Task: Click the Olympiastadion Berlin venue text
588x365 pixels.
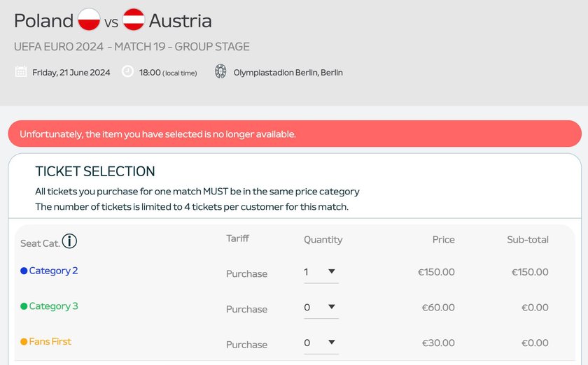Action: click(288, 72)
